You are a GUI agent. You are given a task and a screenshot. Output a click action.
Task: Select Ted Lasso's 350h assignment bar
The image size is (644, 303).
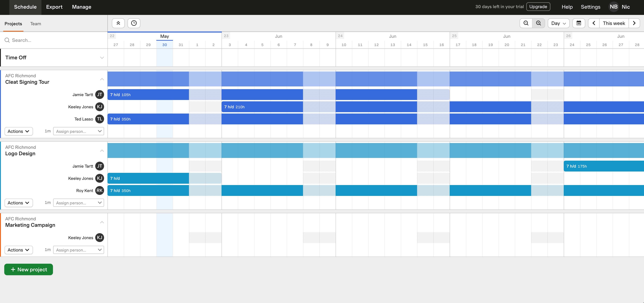[x=376, y=119]
